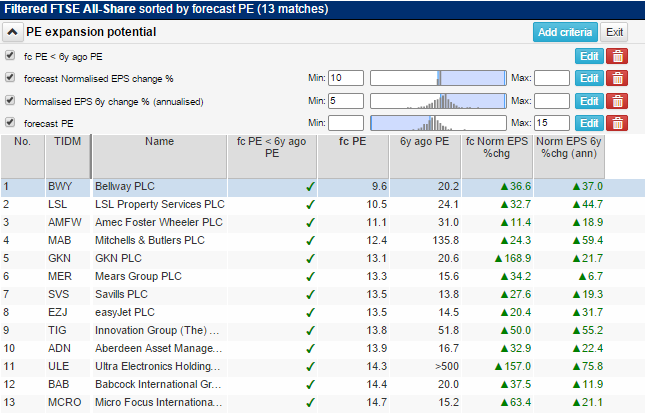Click the Add criteria button
This screenshot has height=418, width=645.
click(x=565, y=32)
